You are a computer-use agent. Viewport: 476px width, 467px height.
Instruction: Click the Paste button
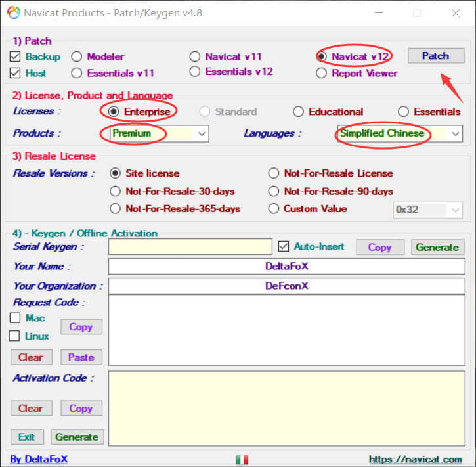81,357
